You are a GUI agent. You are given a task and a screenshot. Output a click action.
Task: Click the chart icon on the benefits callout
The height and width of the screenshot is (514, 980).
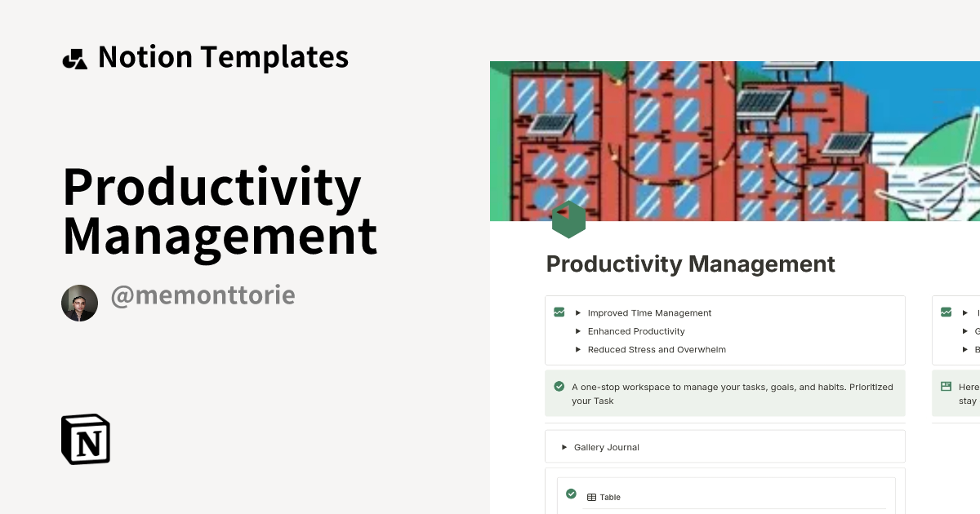[x=559, y=312]
